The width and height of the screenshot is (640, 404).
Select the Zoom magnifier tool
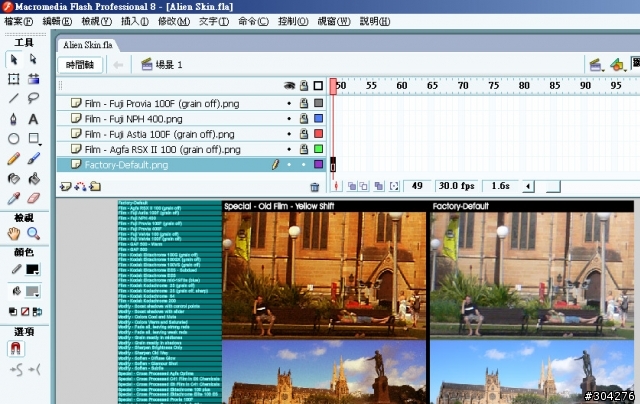click(33, 233)
